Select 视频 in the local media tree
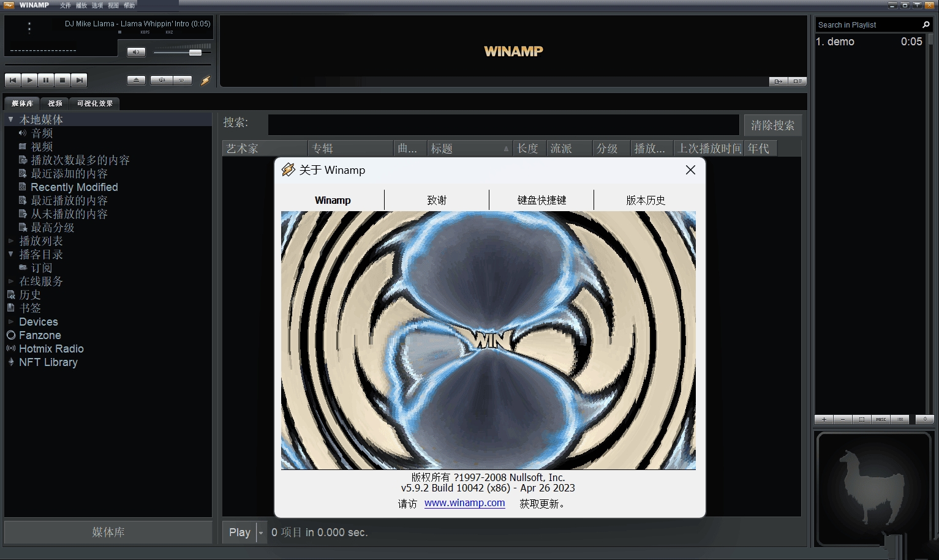 [x=42, y=146]
